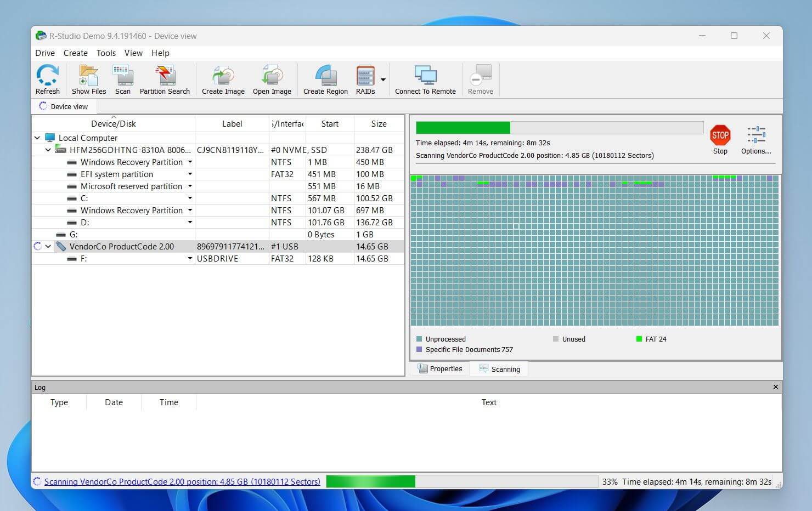Stop the running scan
The height and width of the screenshot is (511, 812).
point(720,137)
